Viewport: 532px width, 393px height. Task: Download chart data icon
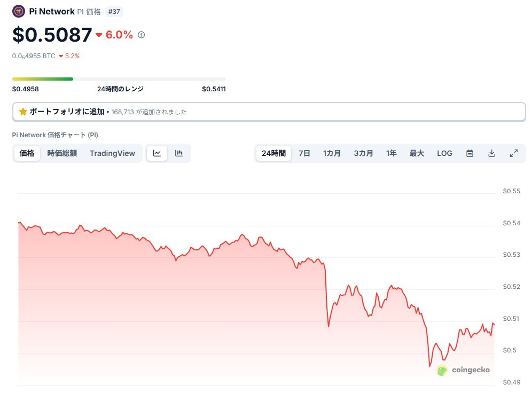tap(491, 153)
